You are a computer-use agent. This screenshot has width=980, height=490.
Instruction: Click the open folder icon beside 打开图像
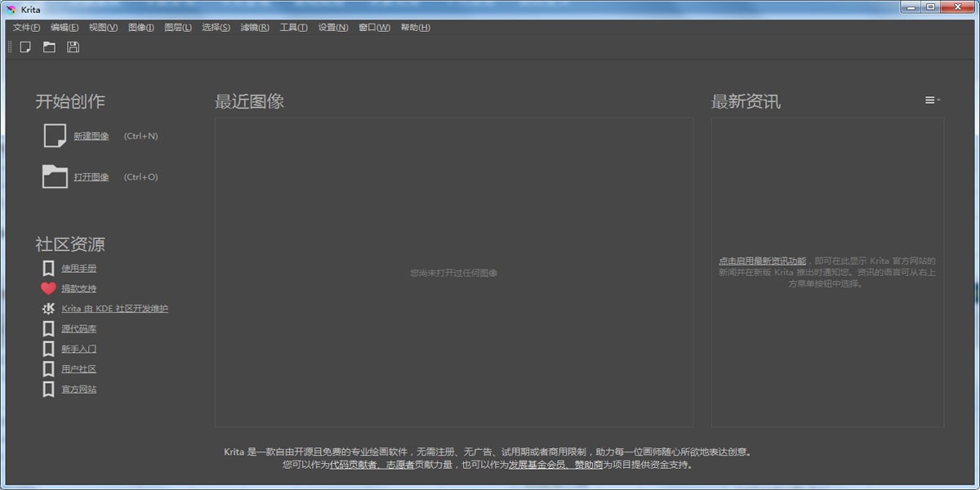pyautogui.click(x=53, y=176)
